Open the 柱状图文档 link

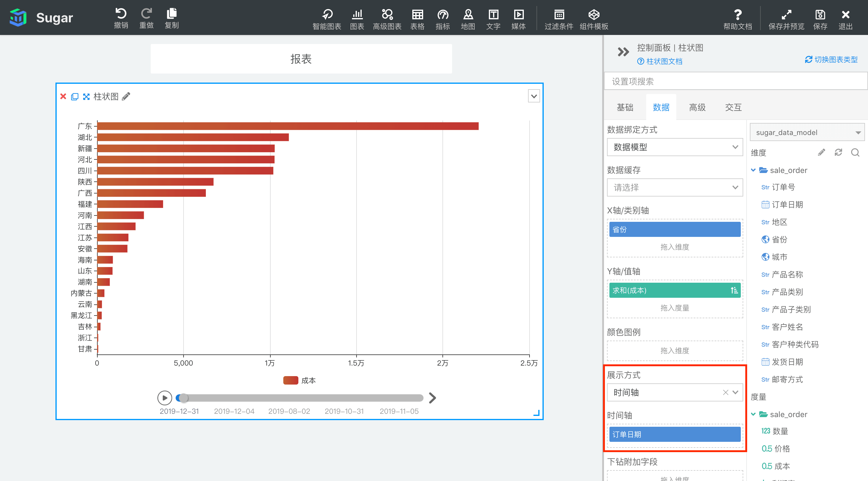click(659, 61)
